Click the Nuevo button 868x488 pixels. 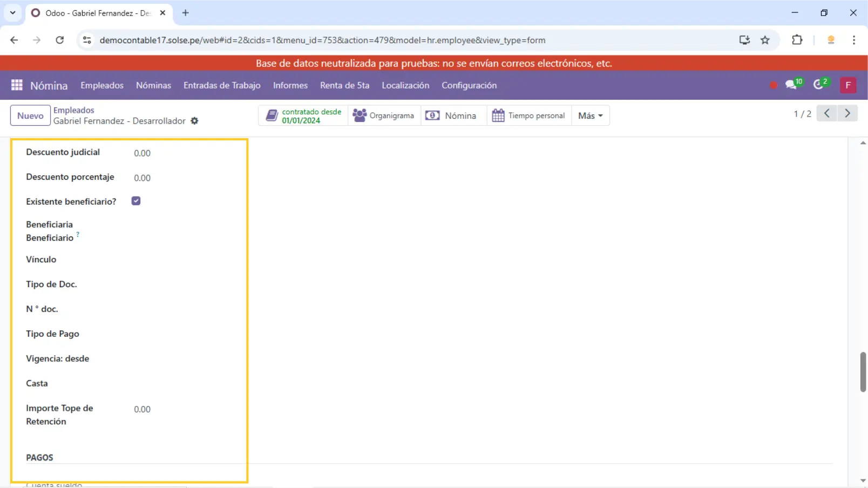coord(30,116)
